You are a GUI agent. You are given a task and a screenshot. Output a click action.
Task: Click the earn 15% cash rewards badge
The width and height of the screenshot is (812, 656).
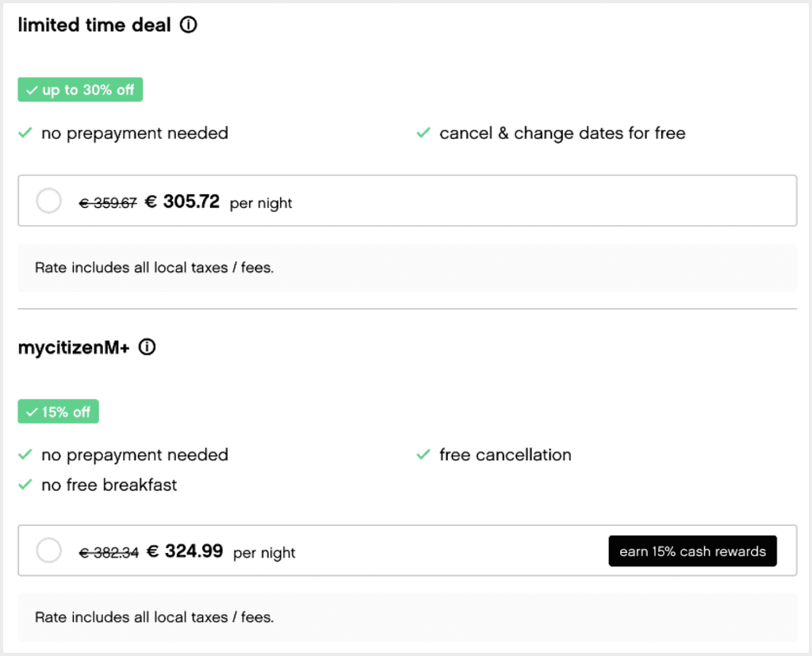click(x=692, y=551)
